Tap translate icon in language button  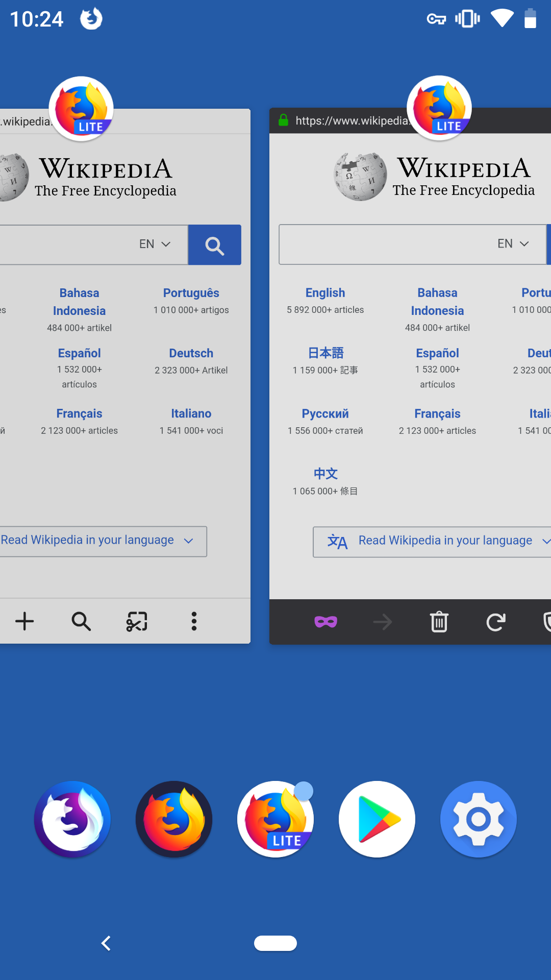coord(337,542)
